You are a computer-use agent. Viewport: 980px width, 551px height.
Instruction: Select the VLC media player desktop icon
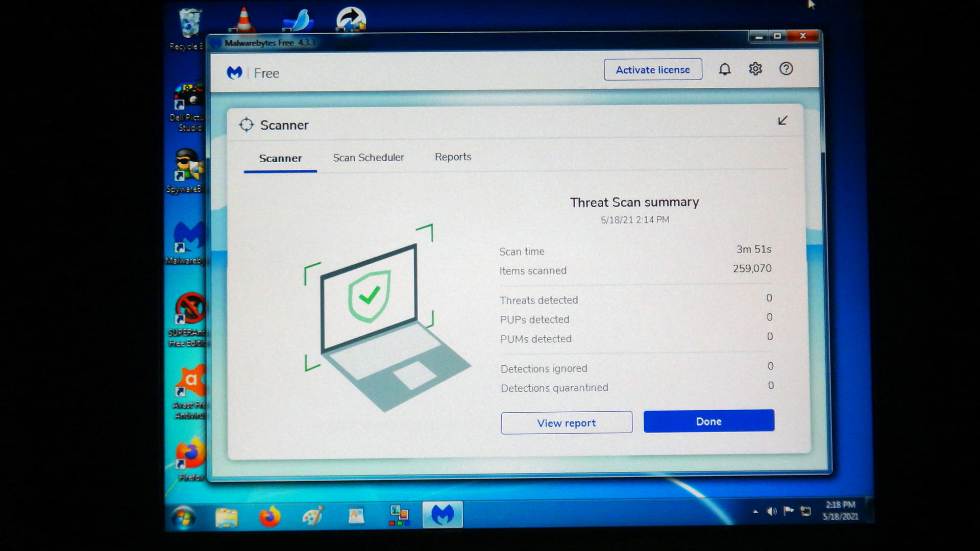point(244,20)
